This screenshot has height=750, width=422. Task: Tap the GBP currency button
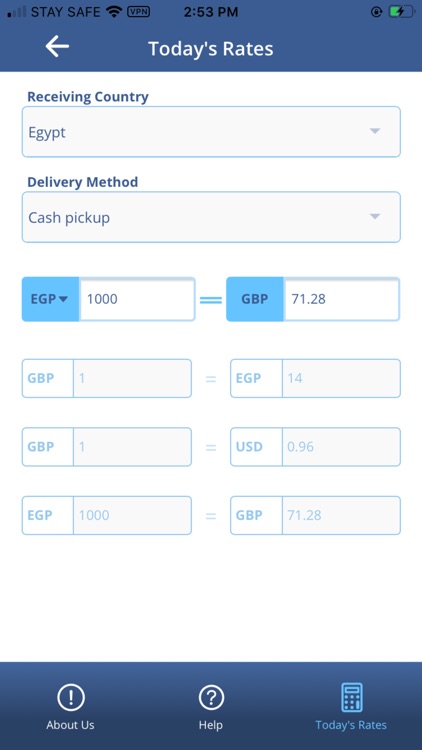pyautogui.click(x=255, y=299)
